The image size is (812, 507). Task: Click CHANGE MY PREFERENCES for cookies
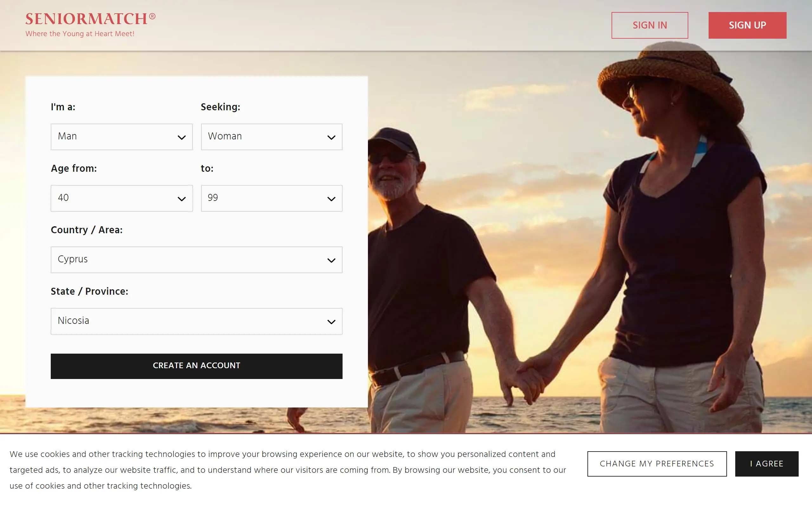click(657, 464)
